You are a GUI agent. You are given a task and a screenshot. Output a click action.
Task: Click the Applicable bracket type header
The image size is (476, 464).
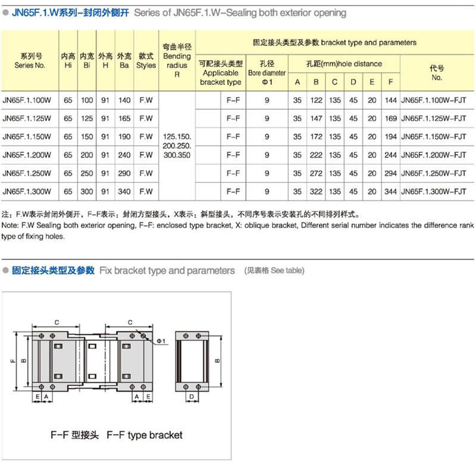[x=221, y=73]
